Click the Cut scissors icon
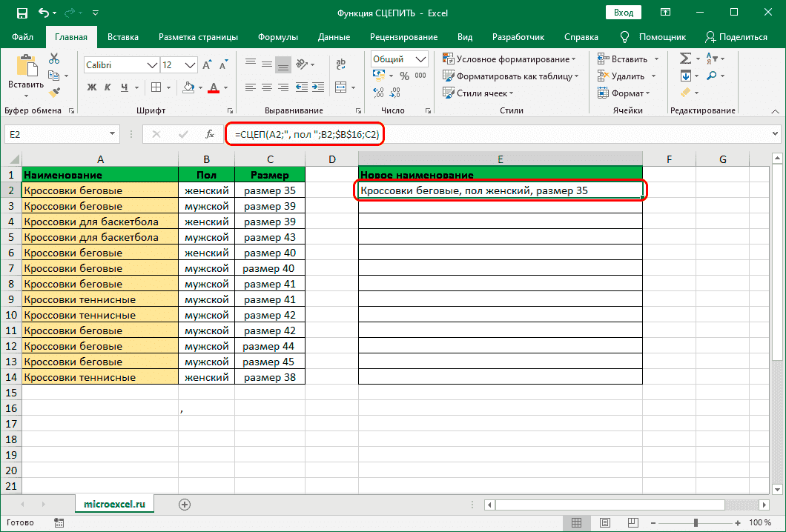This screenshot has width=786, height=532. point(54,59)
